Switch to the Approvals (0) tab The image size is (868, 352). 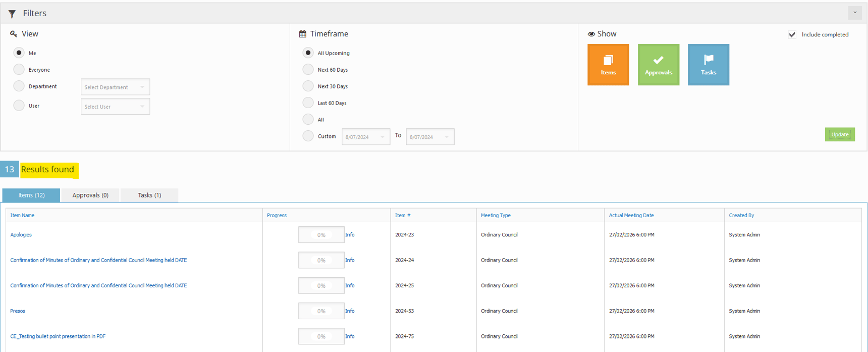point(90,195)
